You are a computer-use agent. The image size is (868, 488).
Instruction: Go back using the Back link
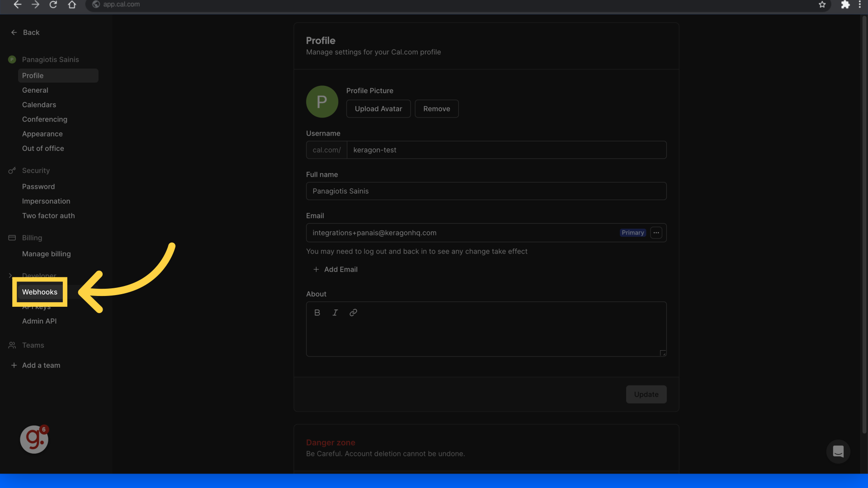25,33
